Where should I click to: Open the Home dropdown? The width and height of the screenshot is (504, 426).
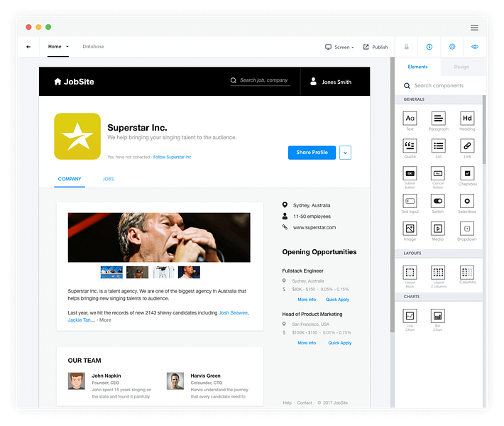coord(58,47)
